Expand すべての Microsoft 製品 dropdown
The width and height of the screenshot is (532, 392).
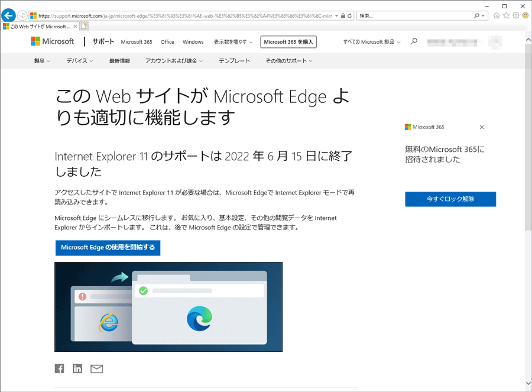[x=372, y=42]
